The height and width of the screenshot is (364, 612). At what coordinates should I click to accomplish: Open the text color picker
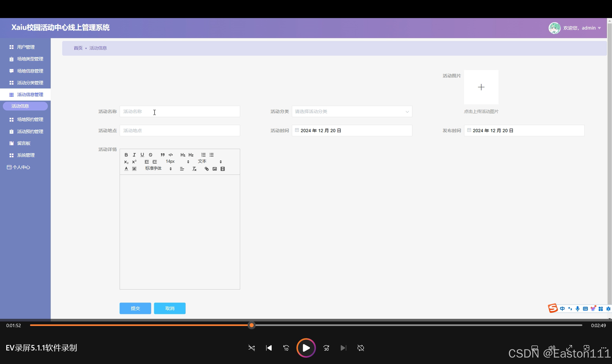(126, 169)
